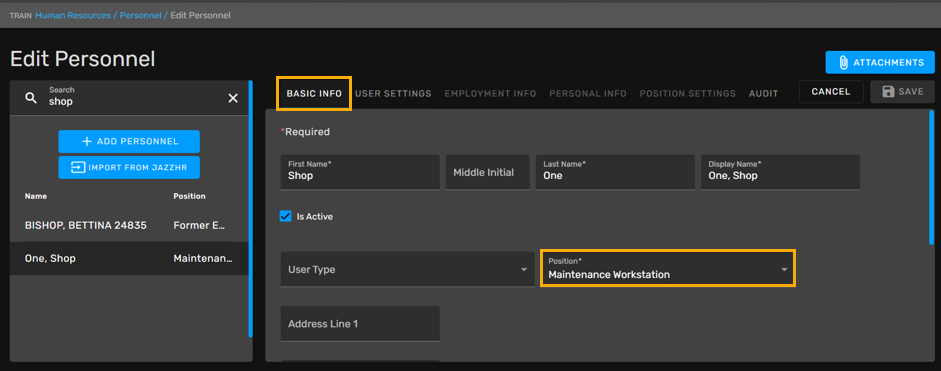This screenshot has width=941, height=371.
Task: Open the User Type dropdown
Action: coord(407,269)
